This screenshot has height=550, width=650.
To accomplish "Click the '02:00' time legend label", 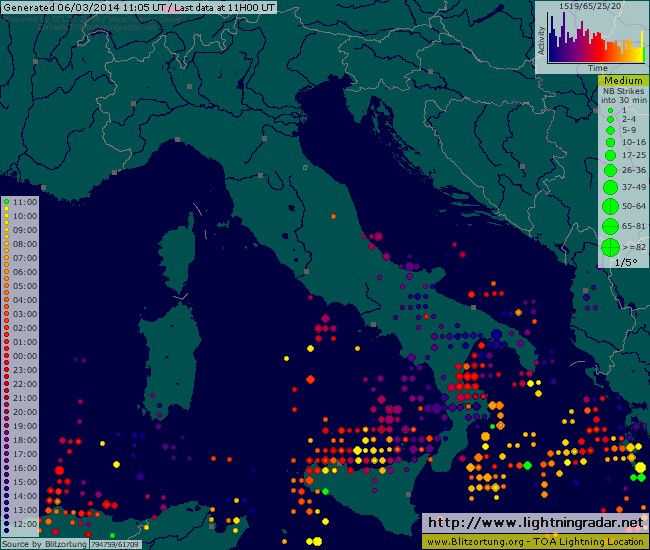I will tap(25, 328).
